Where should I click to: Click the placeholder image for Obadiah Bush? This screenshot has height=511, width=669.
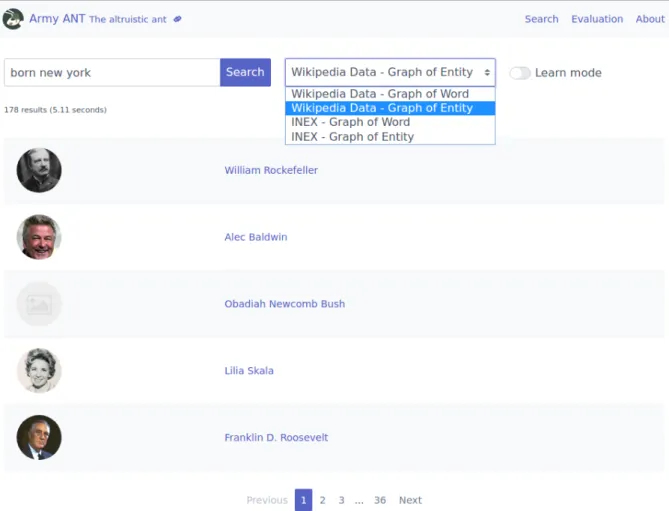click(39, 304)
